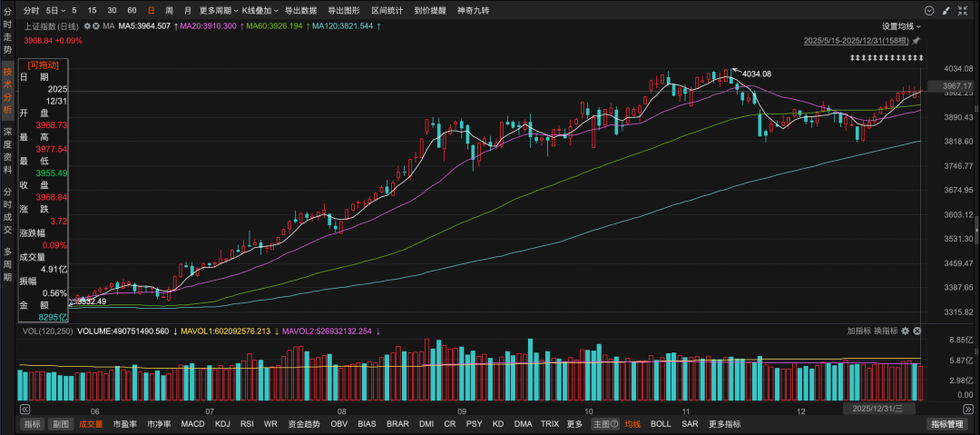This screenshot has height=435, width=980.
Task: Pin the date range with pushpin icon
Action: point(916,41)
